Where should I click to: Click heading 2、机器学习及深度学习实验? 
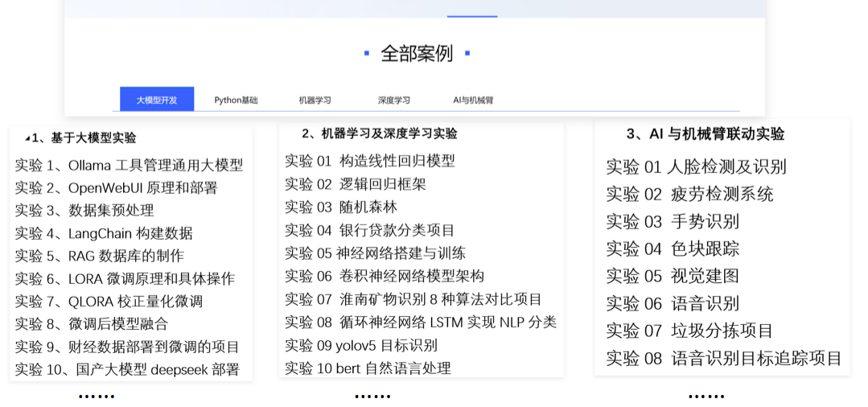380,134
